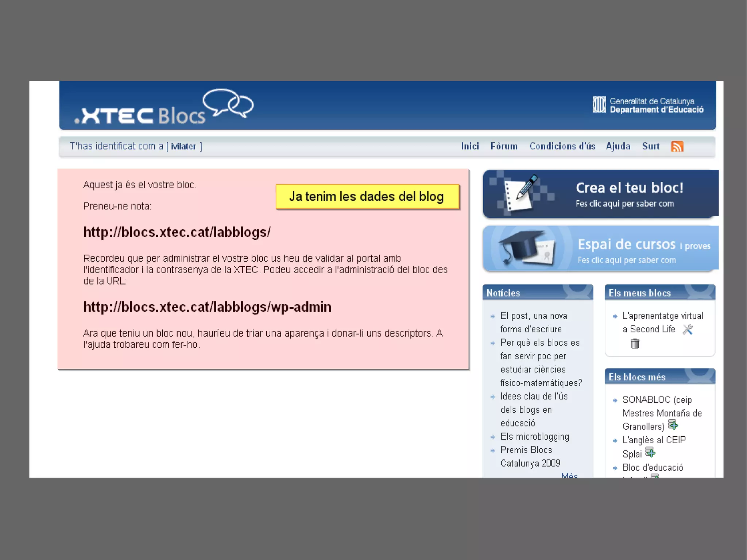Click the wrench admin icon beside Second Life

688,329
